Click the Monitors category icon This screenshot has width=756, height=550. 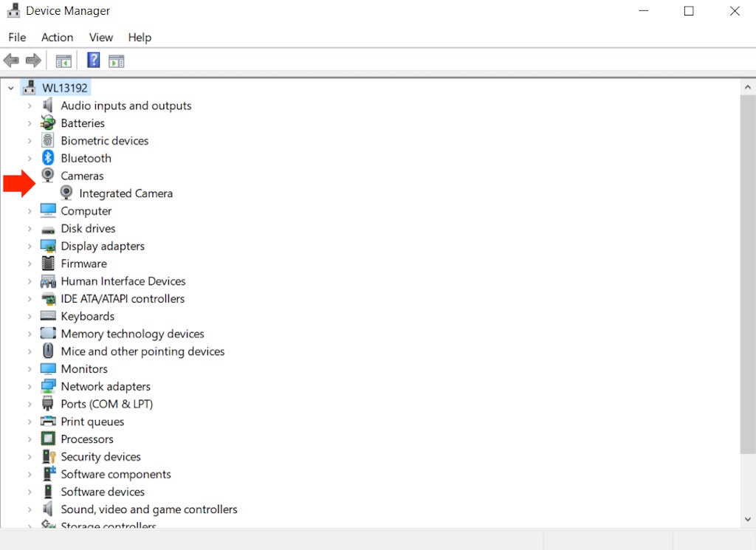pos(48,368)
